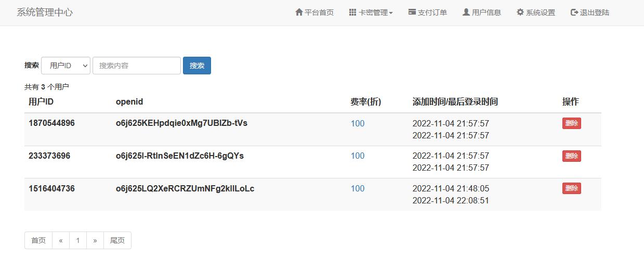Delete user 233373696
The image size is (644, 270).
point(572,156)
